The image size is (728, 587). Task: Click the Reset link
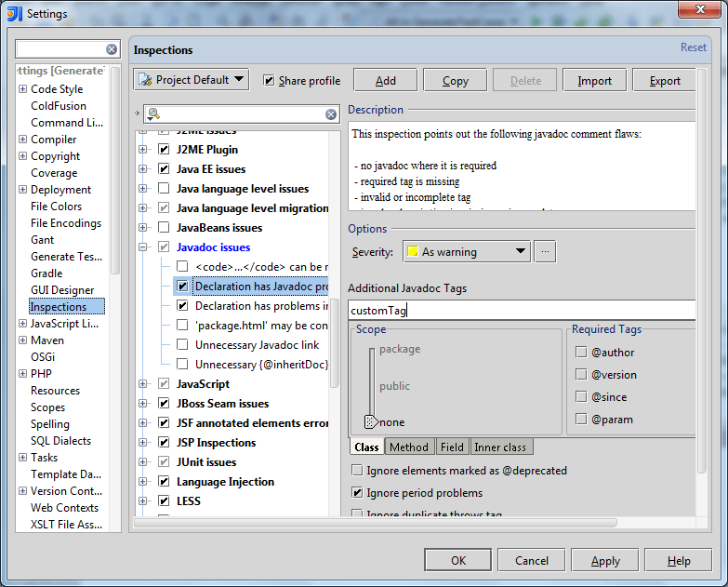694,47
